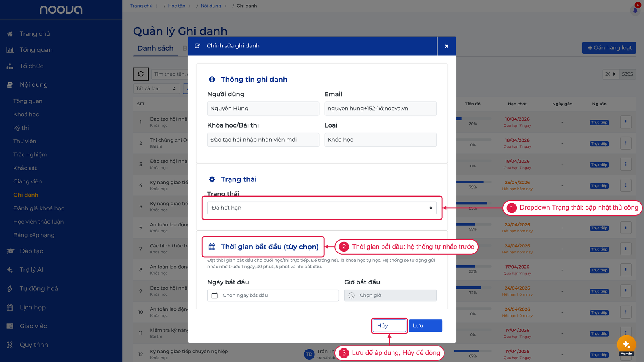Click the refresh list icon button

click(x=141, y=74)
